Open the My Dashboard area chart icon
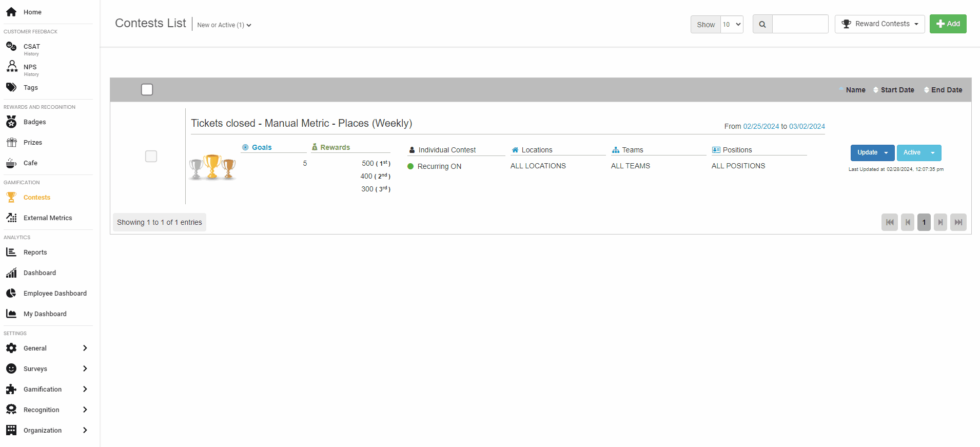 [11, 314]
